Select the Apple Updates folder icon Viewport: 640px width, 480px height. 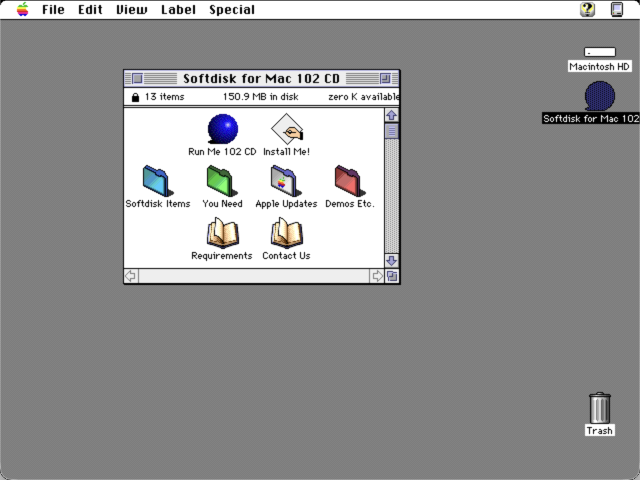(x=286, y=181)
